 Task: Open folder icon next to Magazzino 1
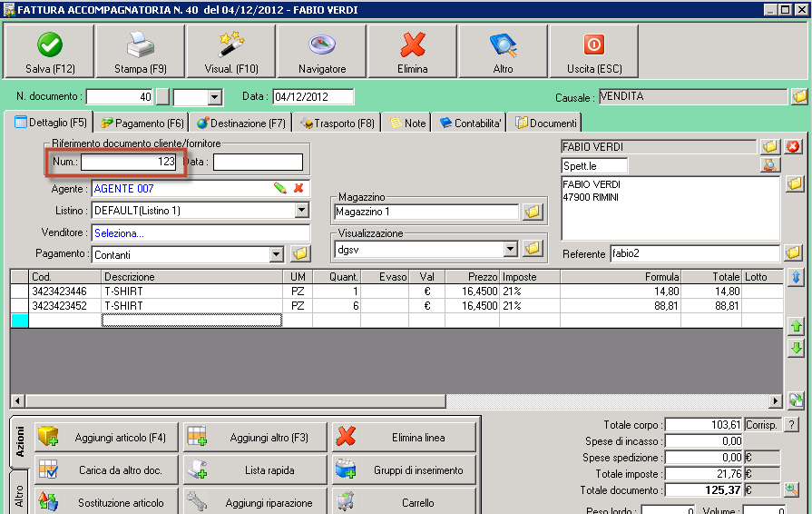click(x=533, y=212)
